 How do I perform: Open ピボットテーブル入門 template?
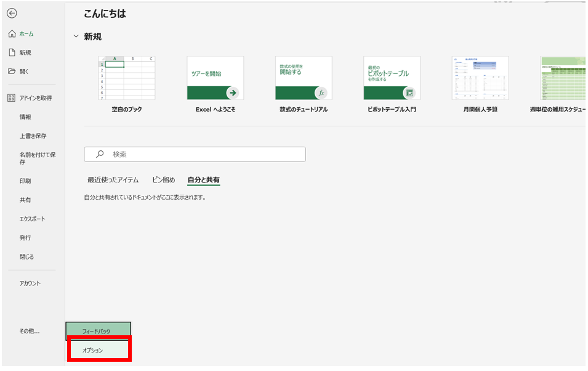[392, 84]
